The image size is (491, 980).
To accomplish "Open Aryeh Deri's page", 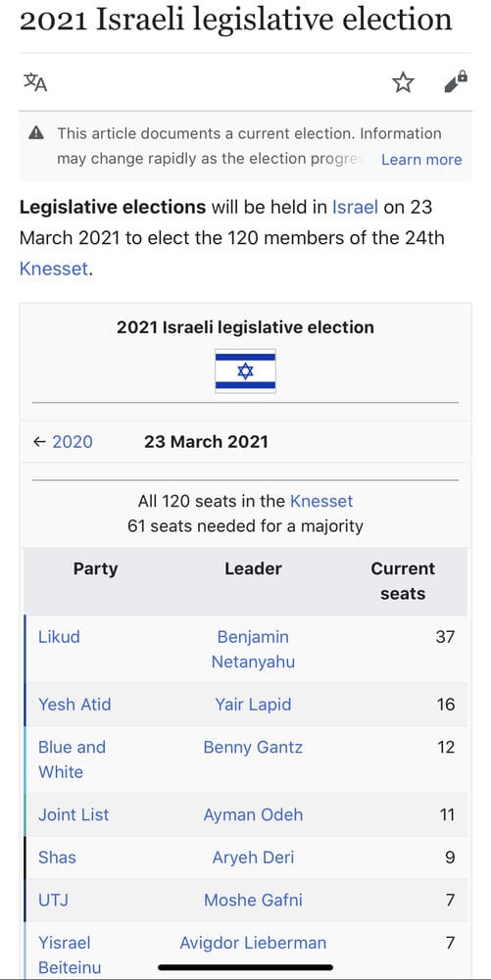I will tap(253, 857).
